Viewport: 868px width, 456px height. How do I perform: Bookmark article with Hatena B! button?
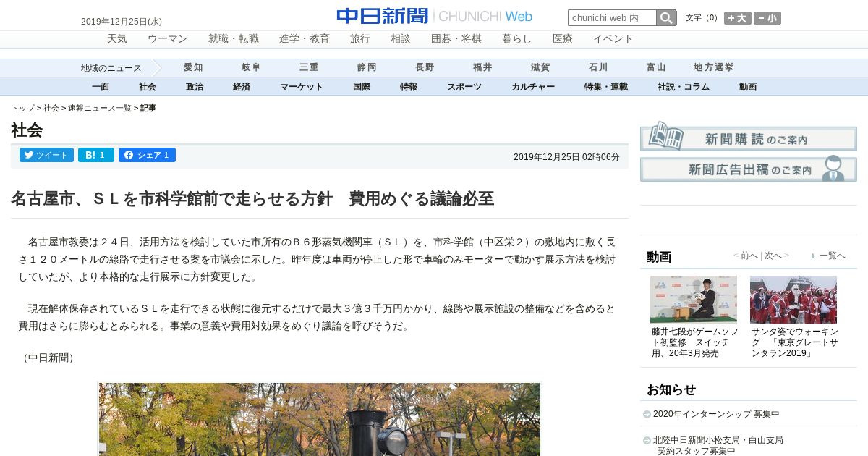tap(95, 155)
